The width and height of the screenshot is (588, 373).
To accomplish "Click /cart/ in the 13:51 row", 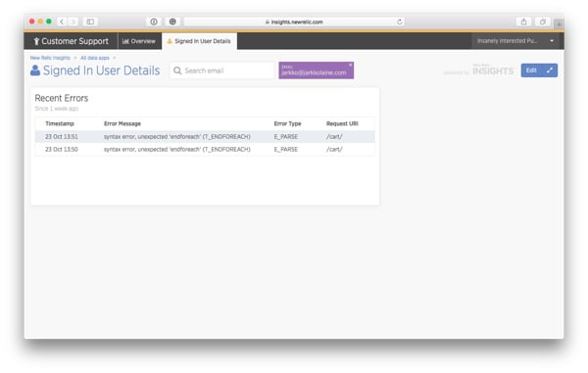I will point(334,137).
